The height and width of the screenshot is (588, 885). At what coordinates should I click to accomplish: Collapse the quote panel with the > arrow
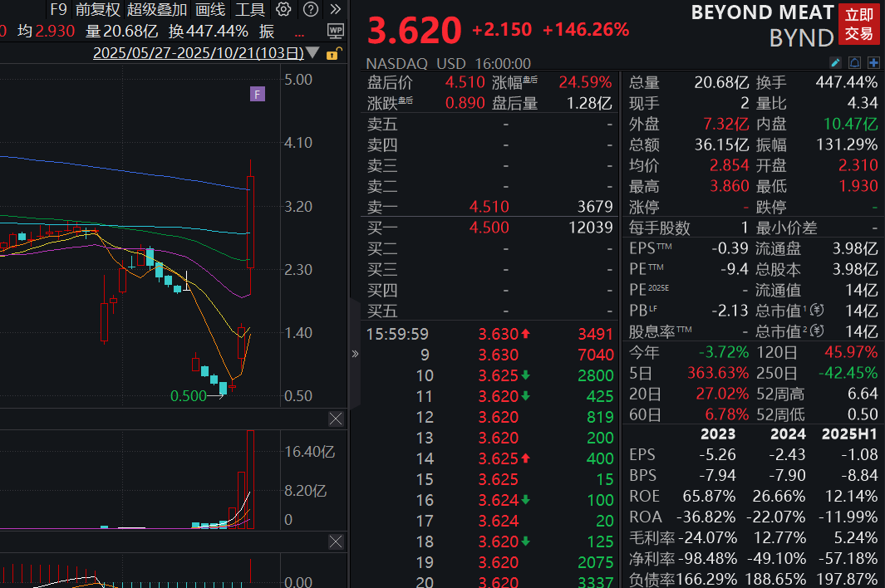pyautogui.click(x=356, y=352)
